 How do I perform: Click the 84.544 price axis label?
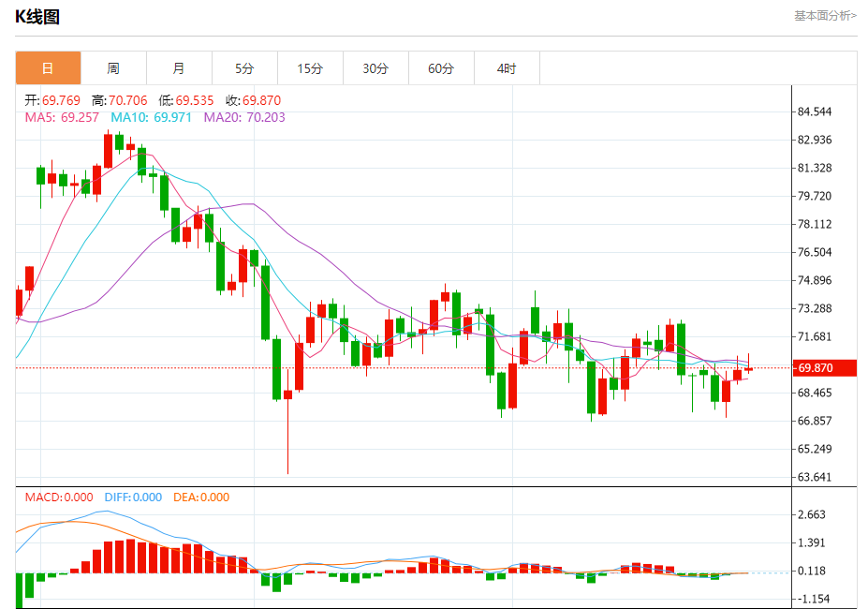coord(815,111)
